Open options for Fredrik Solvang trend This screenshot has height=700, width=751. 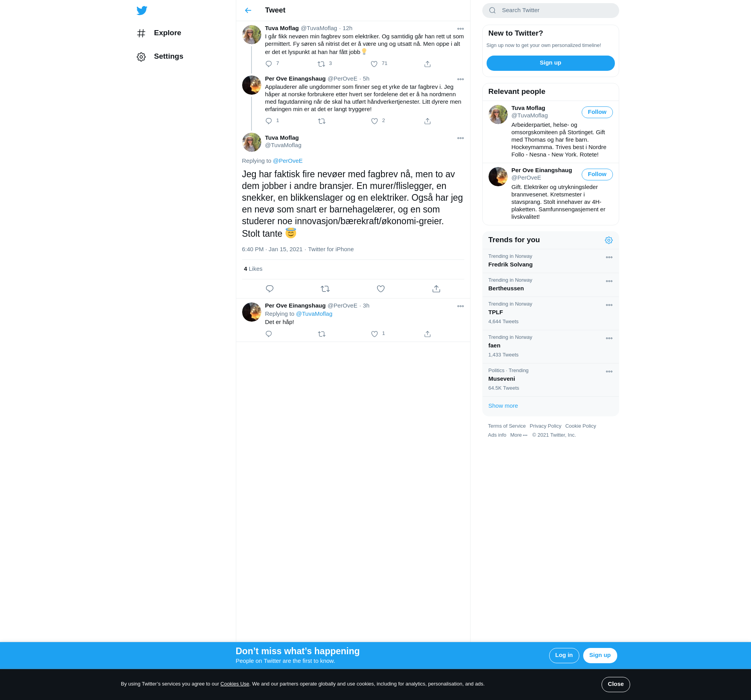coord(609,257)
